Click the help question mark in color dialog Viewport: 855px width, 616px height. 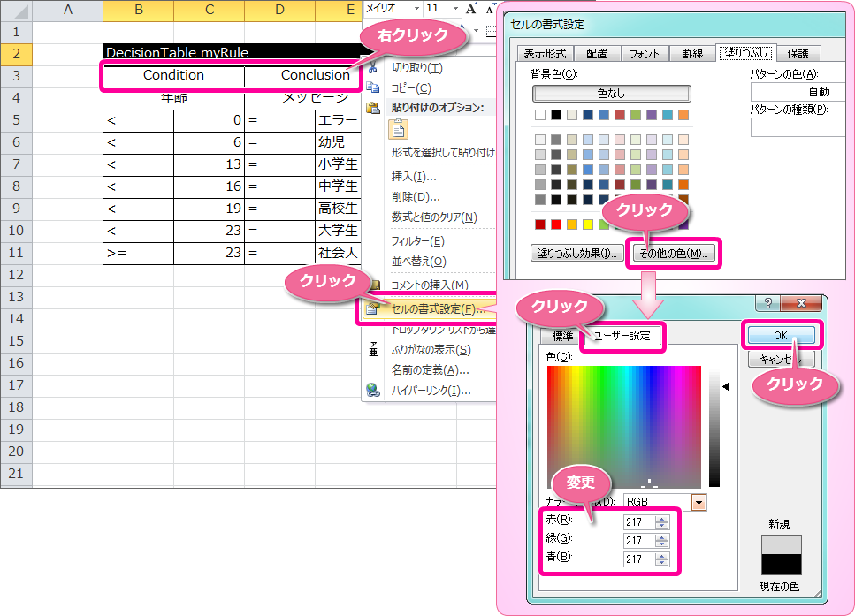pyautogui.click(x=768, y=303)
